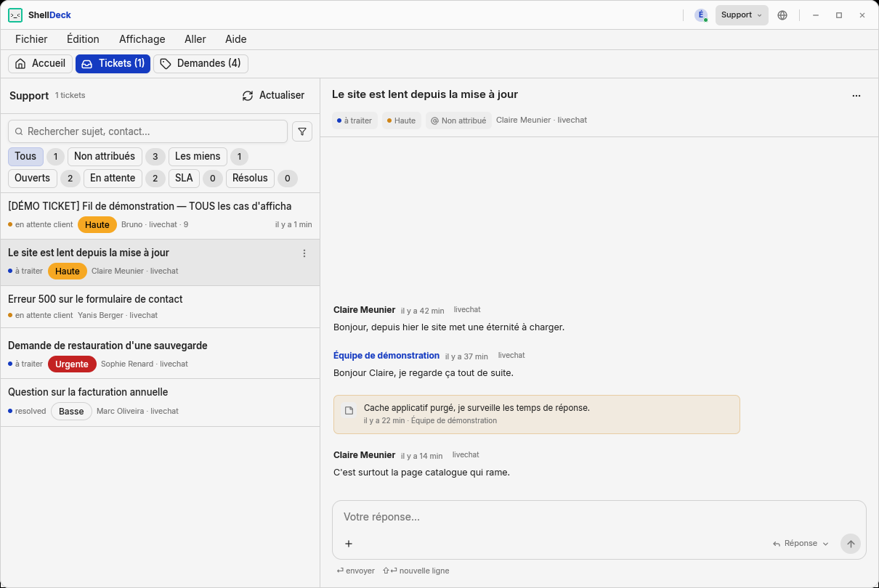Switch to the Accueil tab
This screenshot has width=879, height=588.
(x=41, y=64)
